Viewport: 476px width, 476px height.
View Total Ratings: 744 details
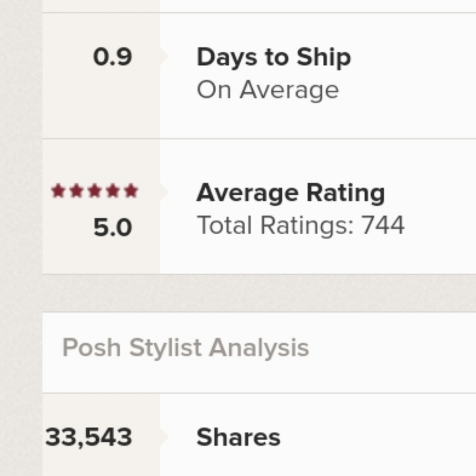pos(300,225)
